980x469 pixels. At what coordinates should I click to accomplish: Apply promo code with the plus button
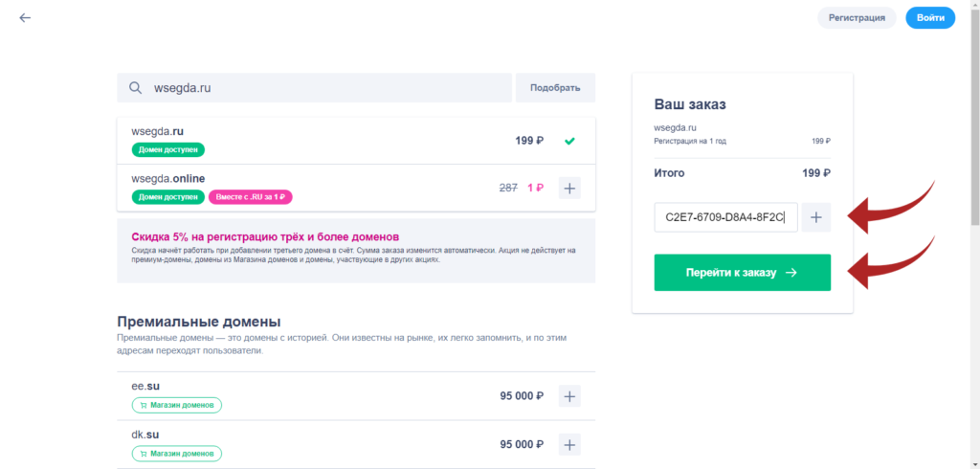tap(816, 217)
